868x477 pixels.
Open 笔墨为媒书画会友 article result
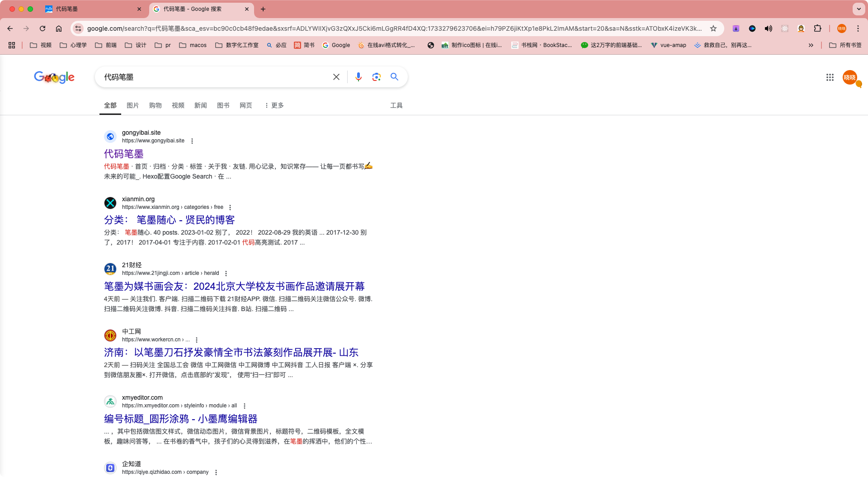pos(234,286)
